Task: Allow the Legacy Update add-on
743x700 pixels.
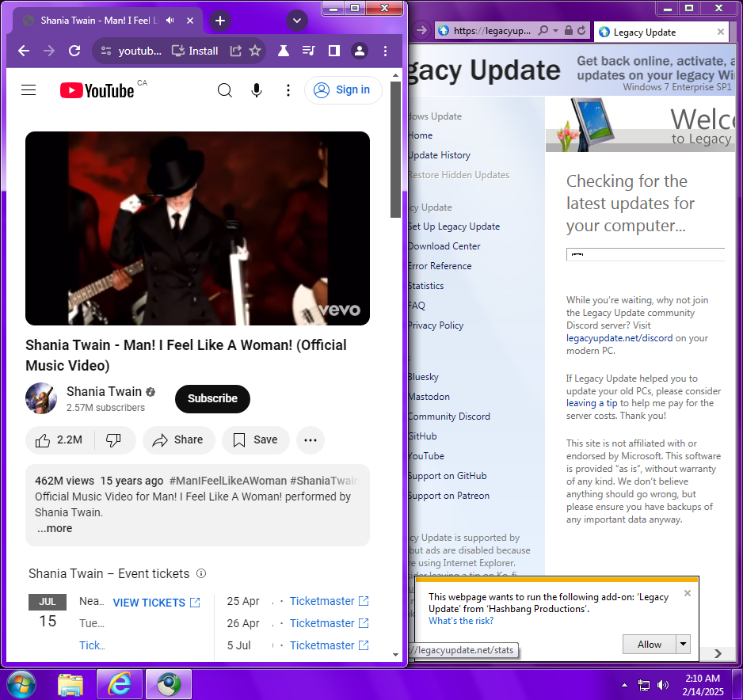Action: click(x=650, y=645)
